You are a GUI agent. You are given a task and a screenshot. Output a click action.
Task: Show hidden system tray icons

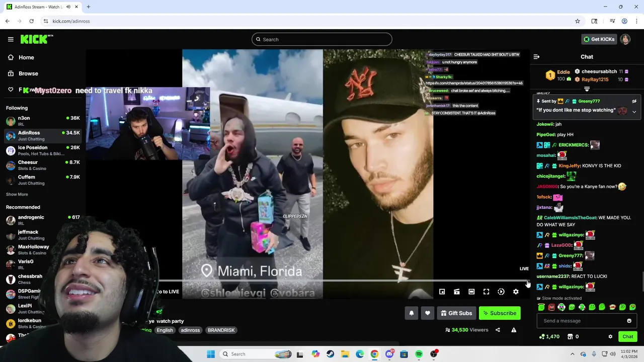pos(573,354)
